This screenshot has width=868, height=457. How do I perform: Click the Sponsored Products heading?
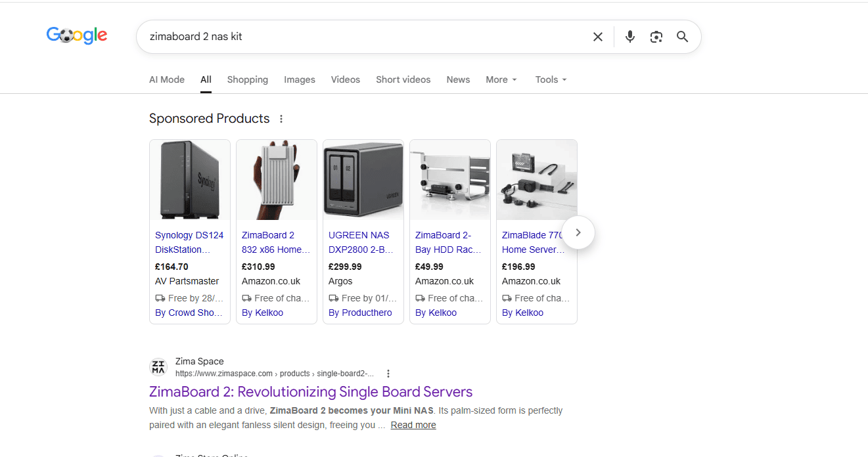tap(209, 119)
